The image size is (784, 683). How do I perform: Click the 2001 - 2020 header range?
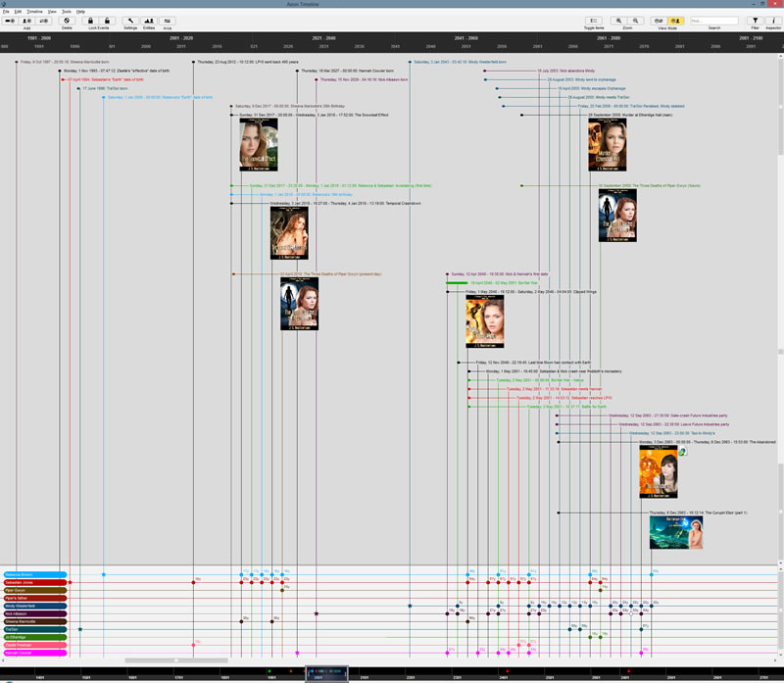[x=181, y=38]
